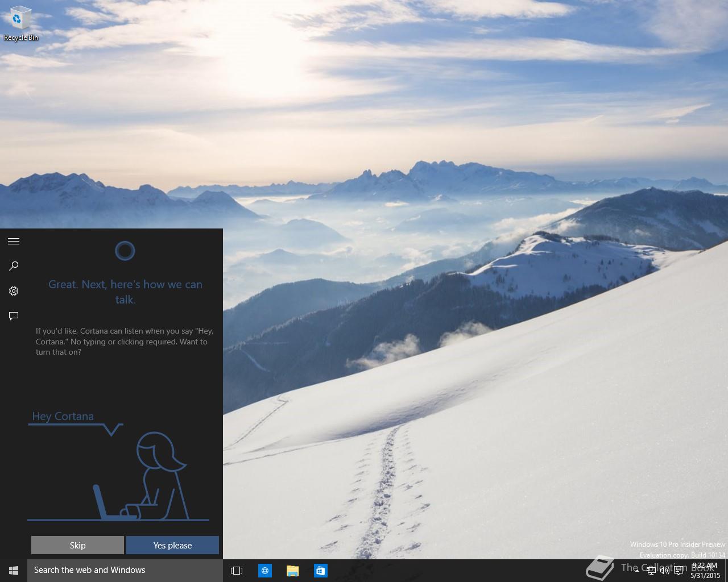The image size is (728, 582).
Task: Skip the Hey Cortana setup
Action: pos(77,545)
